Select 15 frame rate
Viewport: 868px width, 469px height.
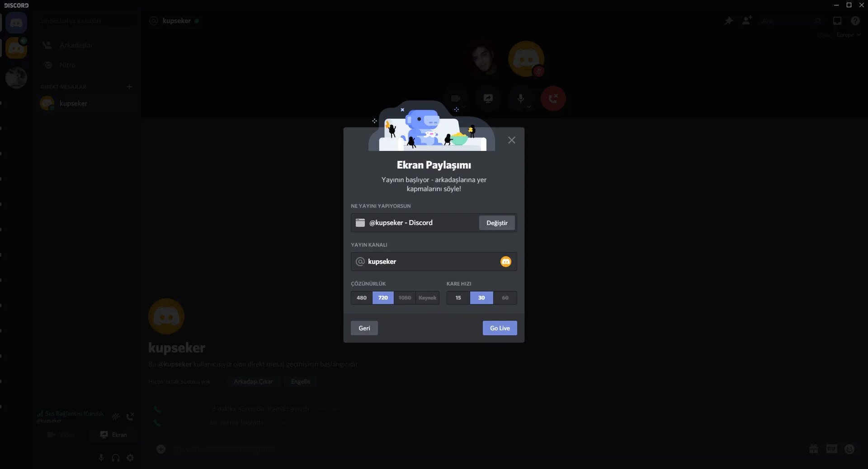(458, 298)
